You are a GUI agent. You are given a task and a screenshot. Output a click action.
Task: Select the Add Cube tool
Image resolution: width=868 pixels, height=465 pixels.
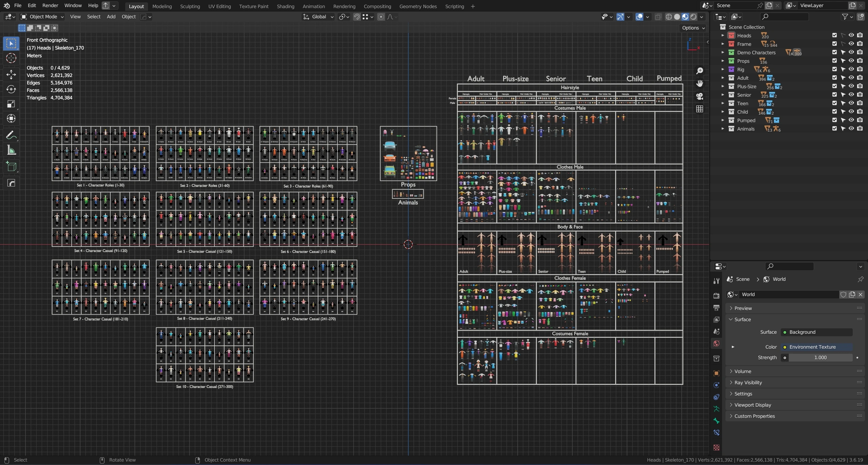pyautogui.click(x=11, y=167)
